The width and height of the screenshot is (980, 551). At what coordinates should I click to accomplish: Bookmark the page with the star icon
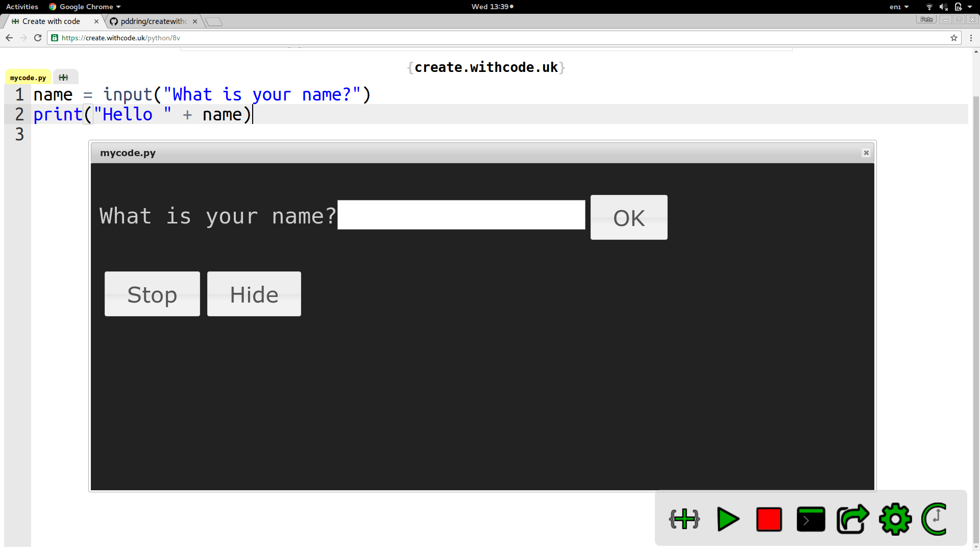click(x=954, y=38)
